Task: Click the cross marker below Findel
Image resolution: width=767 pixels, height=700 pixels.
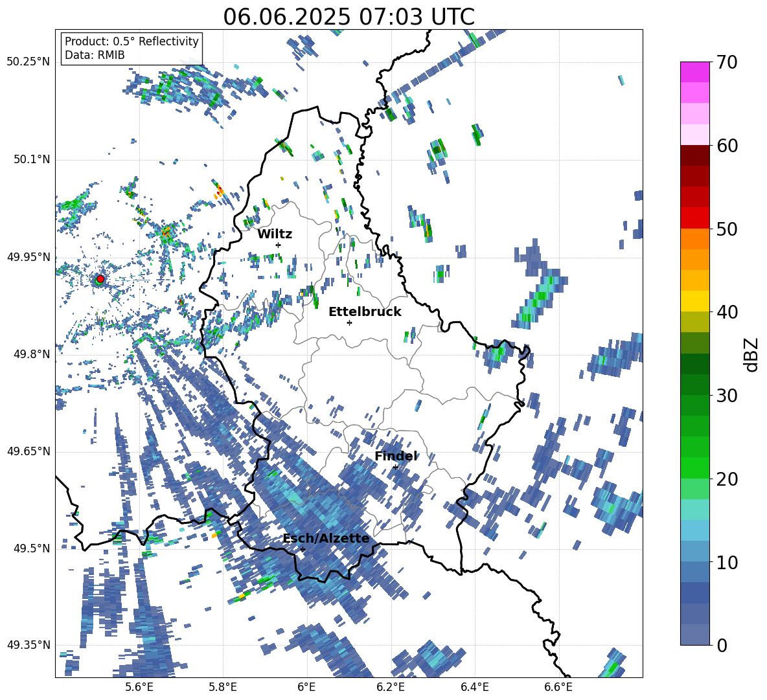Action: (x=395, y=468)
